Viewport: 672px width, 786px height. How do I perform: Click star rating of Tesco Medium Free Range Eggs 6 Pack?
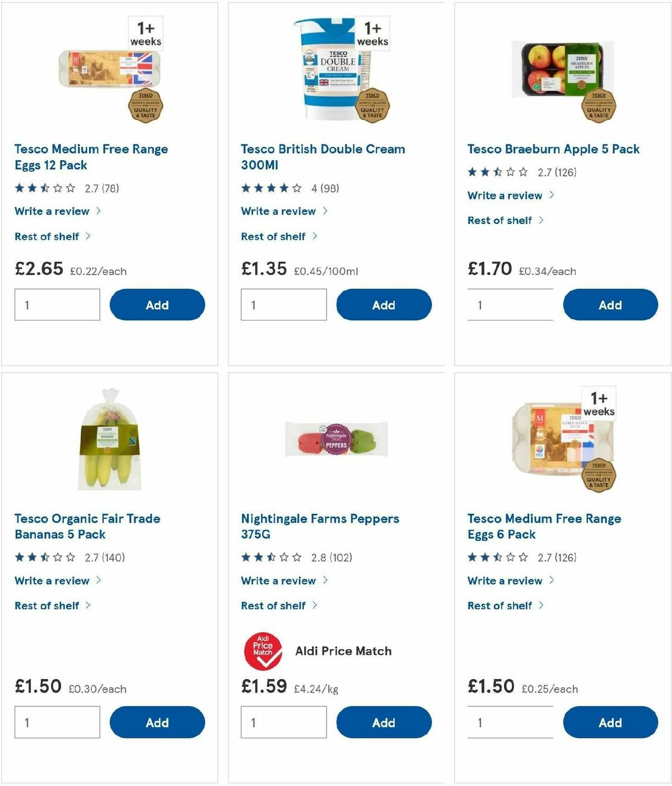[x=498, y=557]
